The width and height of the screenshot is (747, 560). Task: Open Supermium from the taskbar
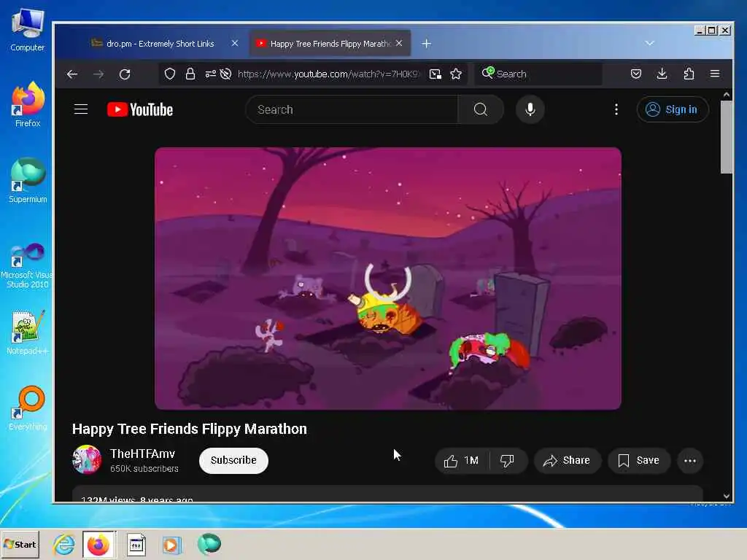[x=209, y=544]
